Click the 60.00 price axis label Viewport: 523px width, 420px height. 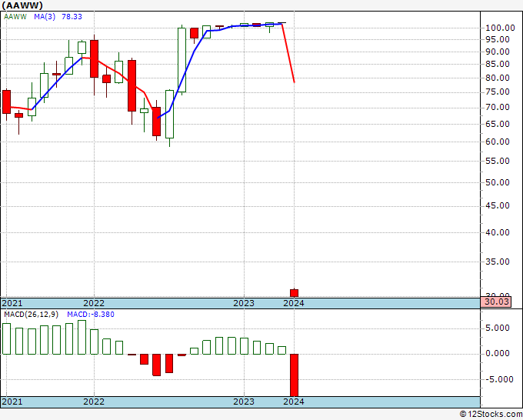click(498, 142)
